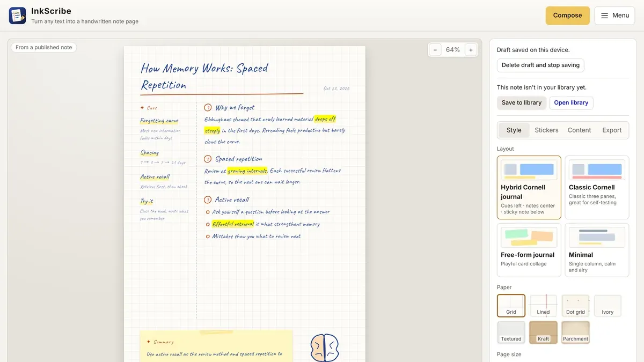The width and height of the screenshot is (644, 362).
Task: Choose the Lined paper swatch
Action: [543, 305]
